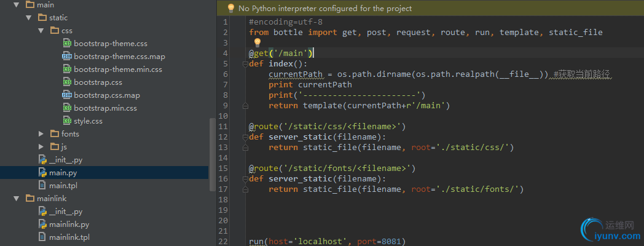Click Python icon of __init__.py under main
The image size is (644, 246).
[x=42, y=160]
